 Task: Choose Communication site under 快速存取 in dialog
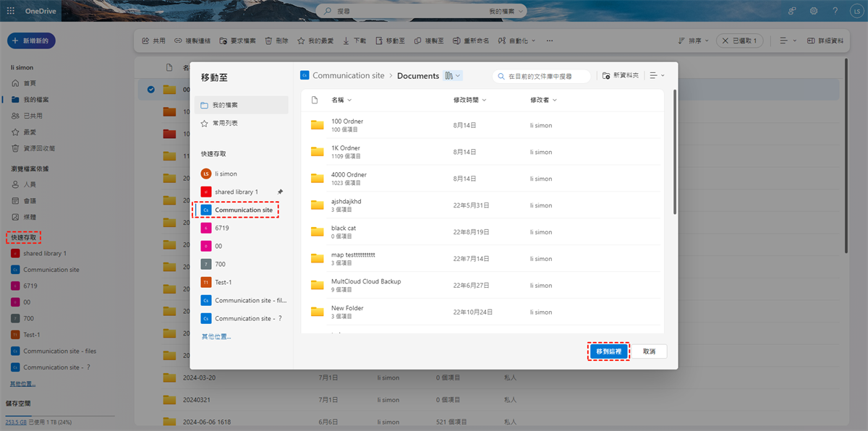click(243, 210)
